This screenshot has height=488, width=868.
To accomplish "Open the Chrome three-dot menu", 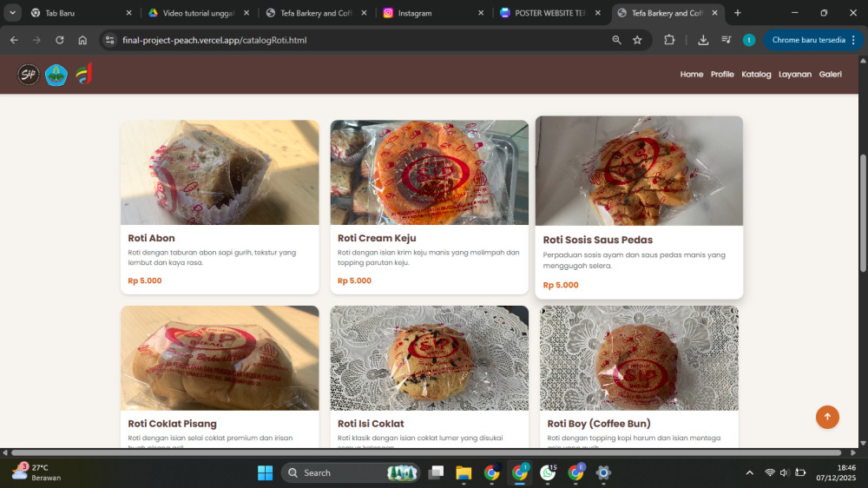I will tap(853, 40).
